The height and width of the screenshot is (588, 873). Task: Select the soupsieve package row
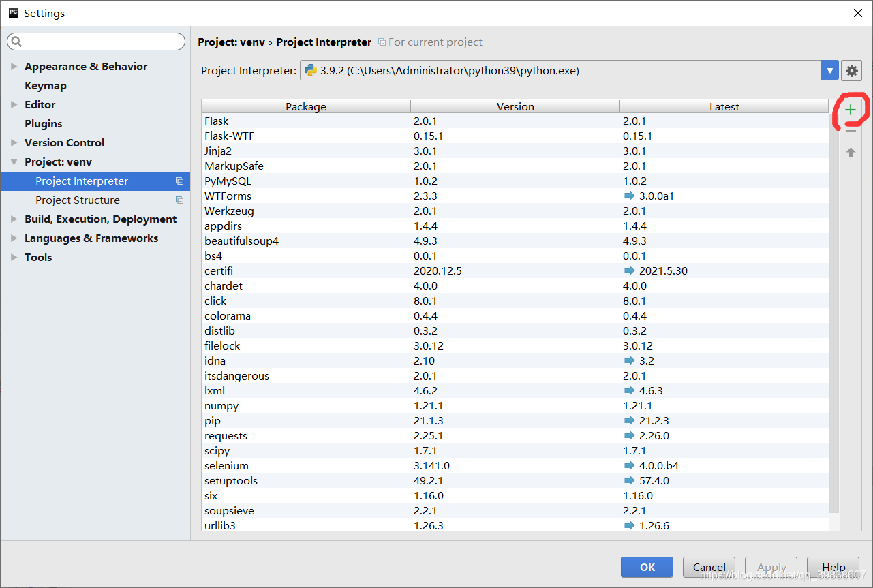click(515, 510)
